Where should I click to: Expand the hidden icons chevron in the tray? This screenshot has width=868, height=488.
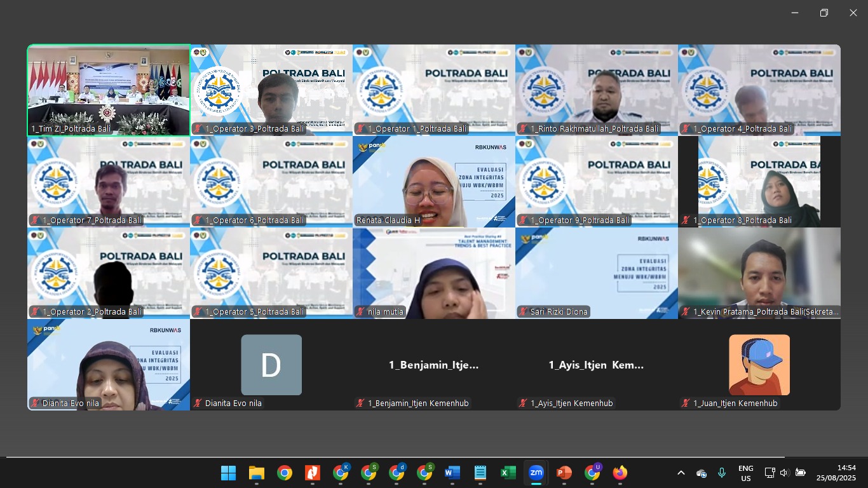[681, 473]
